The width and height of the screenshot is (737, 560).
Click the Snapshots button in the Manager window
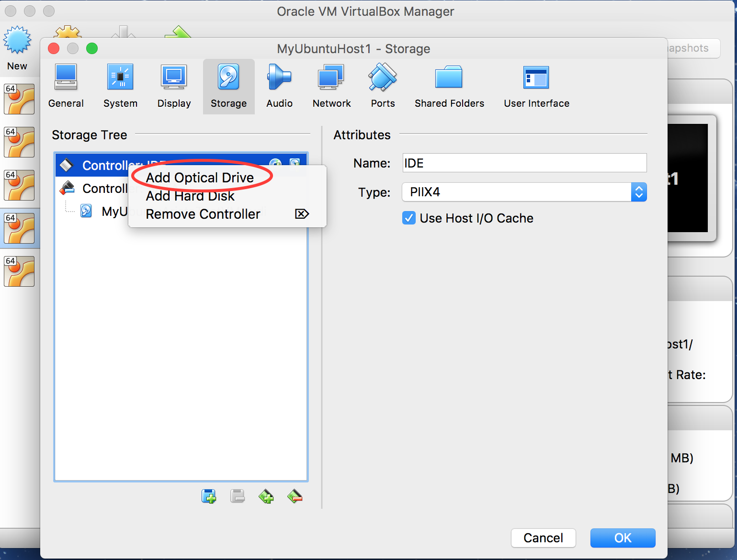(x=693, y=48)
